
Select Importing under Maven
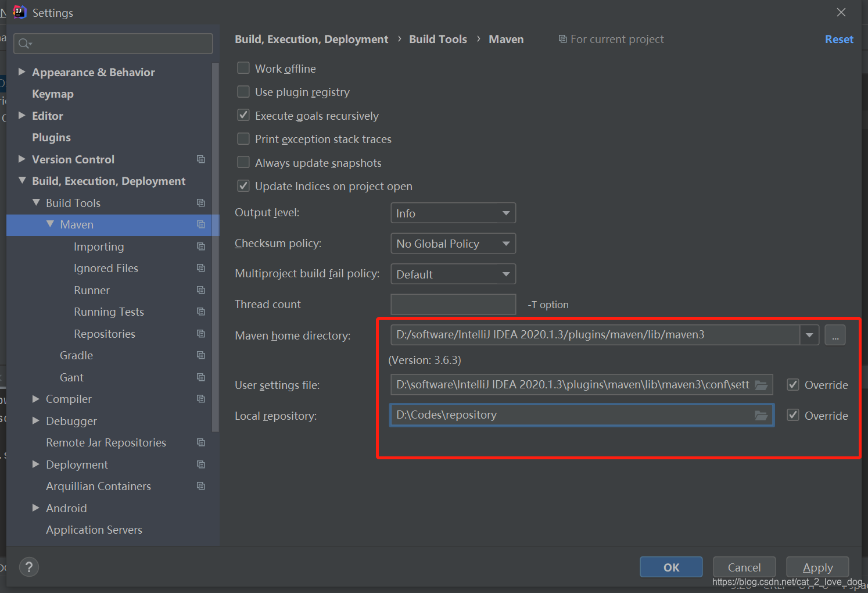(99, 247)
